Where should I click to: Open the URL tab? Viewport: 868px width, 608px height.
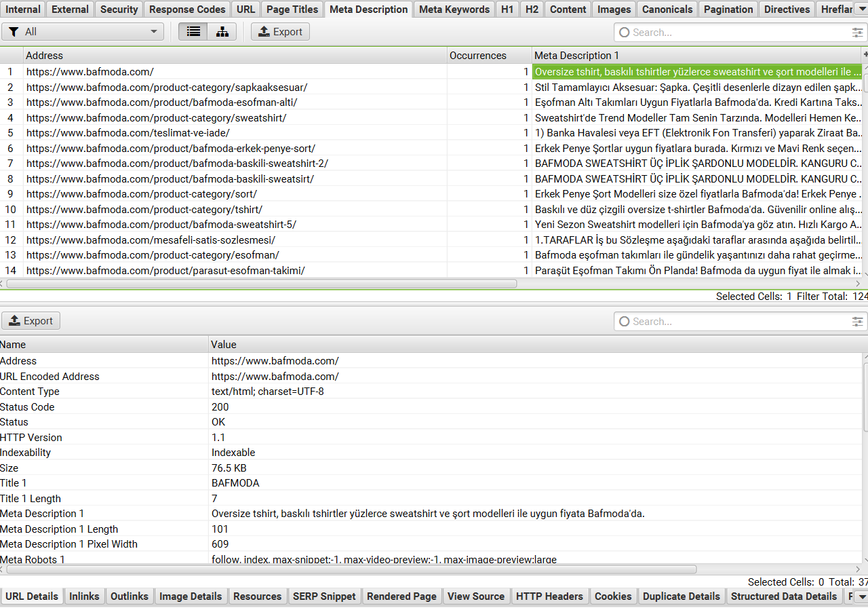246,9
